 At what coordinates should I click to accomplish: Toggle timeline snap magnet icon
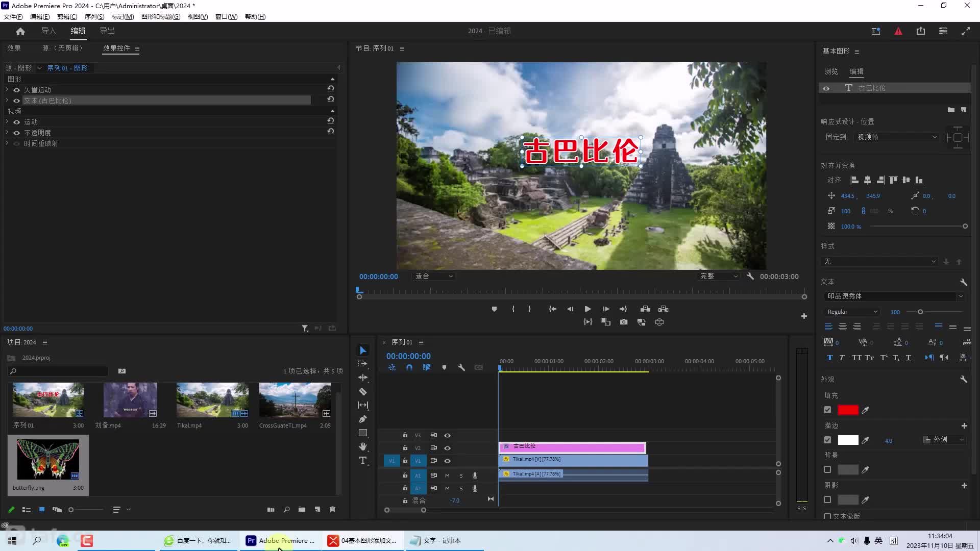point(409,367)
